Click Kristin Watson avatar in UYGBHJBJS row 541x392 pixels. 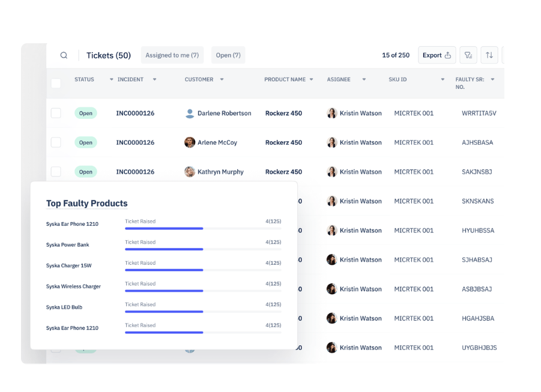click(x=332, y=348)
